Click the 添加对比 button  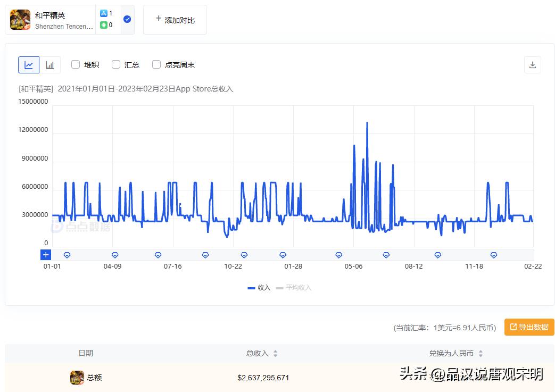click(x=175, y=19)
